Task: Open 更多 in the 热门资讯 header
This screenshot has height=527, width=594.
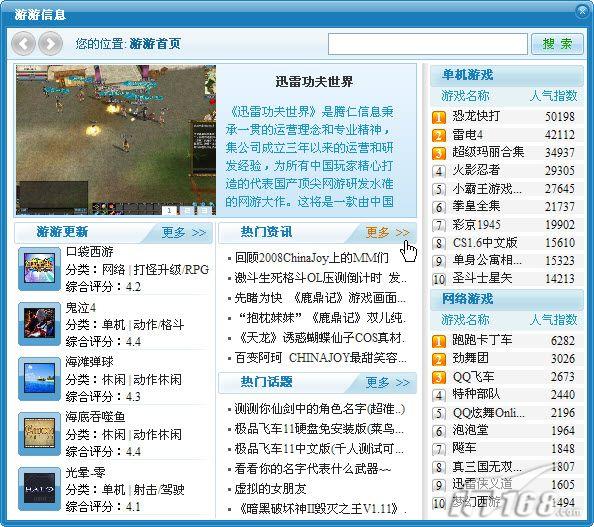Action: click(387, 232)
